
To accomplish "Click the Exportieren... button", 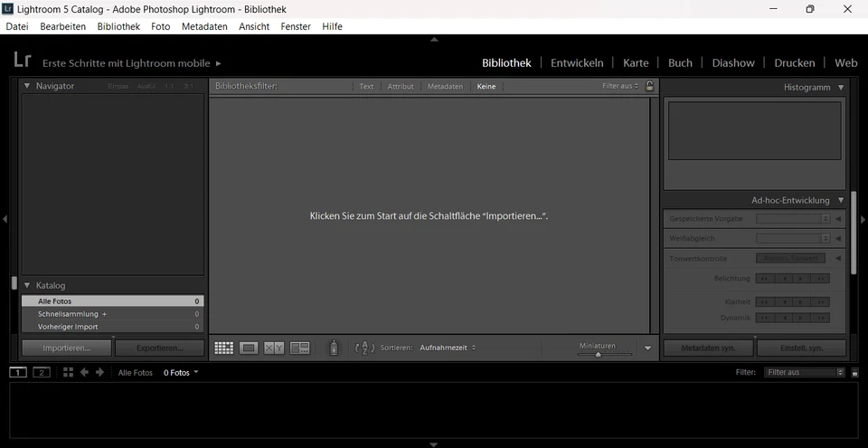I will 159,348.
